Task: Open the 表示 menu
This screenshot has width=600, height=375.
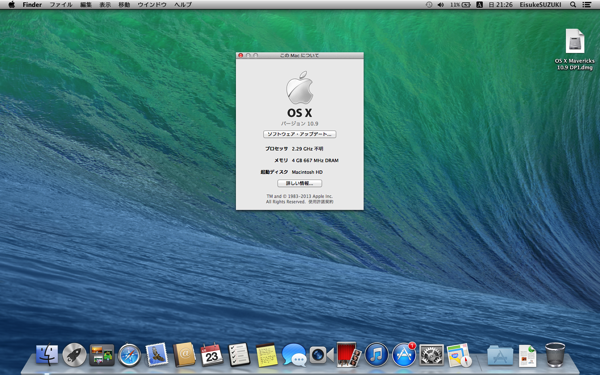Action: pos(105,5)
